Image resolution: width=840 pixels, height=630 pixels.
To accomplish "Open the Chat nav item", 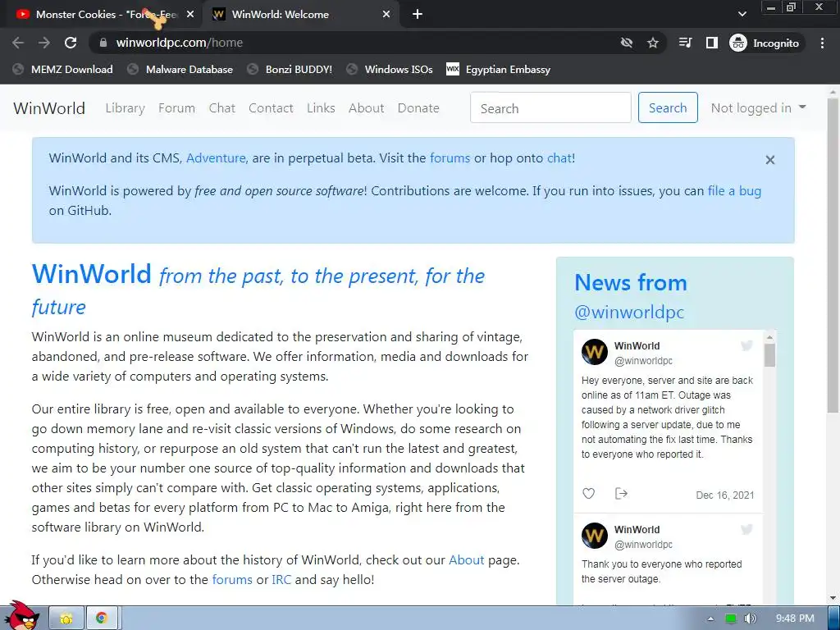I will click(221, 108).
